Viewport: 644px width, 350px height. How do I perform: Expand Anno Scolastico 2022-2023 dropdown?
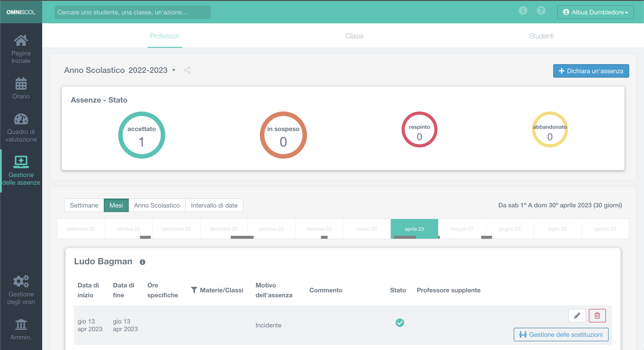(x=174, y=70)
